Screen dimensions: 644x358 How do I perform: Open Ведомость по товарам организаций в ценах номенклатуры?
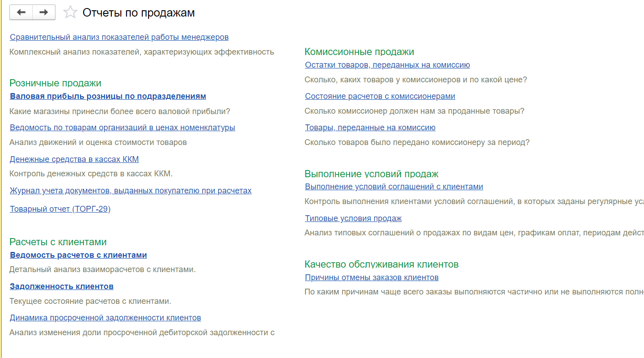[122, 128]
